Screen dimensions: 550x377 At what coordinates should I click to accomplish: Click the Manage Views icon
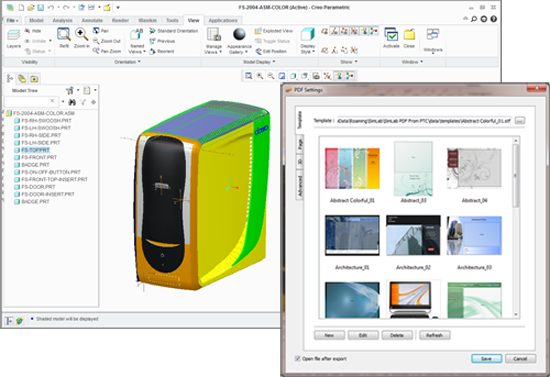click(x=214, y=35)
